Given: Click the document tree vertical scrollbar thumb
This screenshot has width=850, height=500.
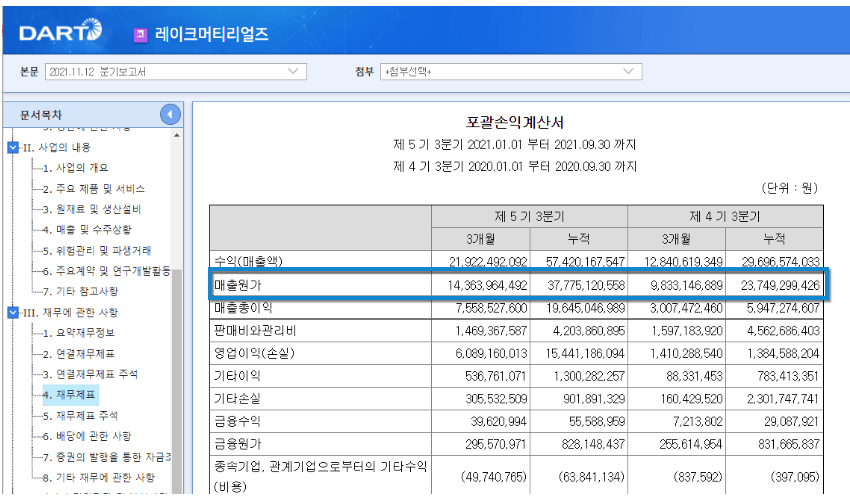Looking at the screenshot, I should pos(177,380).
